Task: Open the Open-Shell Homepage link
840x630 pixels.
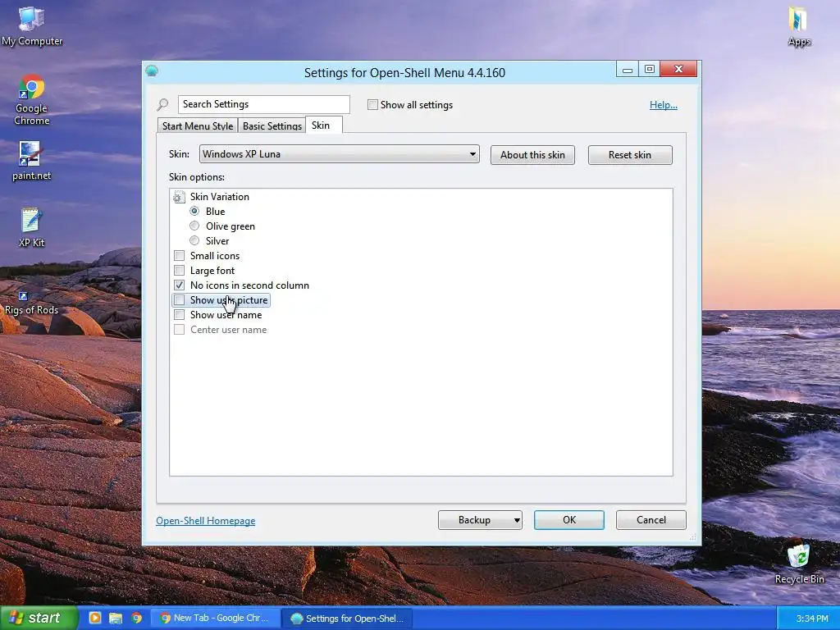Action: (206, 521)
